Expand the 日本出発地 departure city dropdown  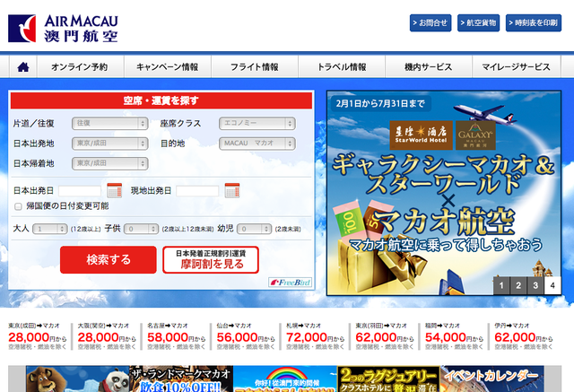(109, 144)
